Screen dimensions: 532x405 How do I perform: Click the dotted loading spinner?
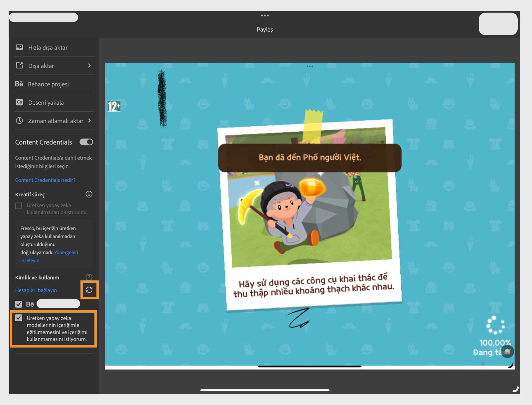click(x=495, y=325)
